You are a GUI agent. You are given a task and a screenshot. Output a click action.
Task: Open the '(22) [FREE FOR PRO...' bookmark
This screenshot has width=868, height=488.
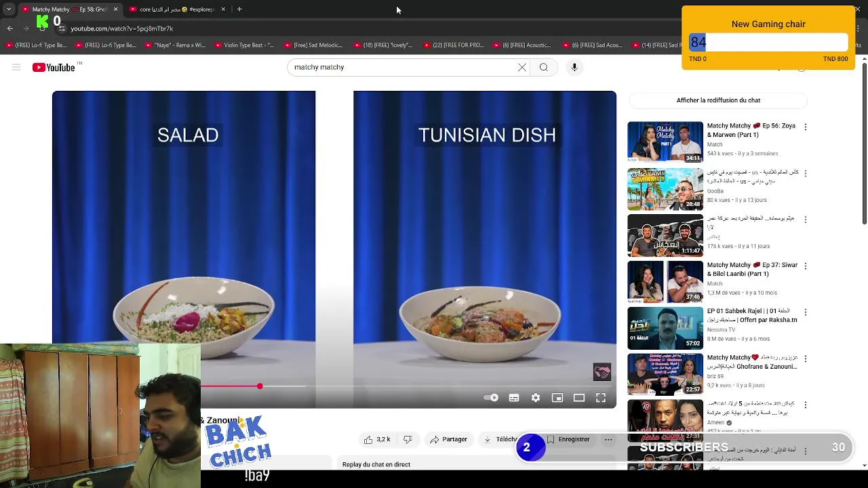(454, 45)
